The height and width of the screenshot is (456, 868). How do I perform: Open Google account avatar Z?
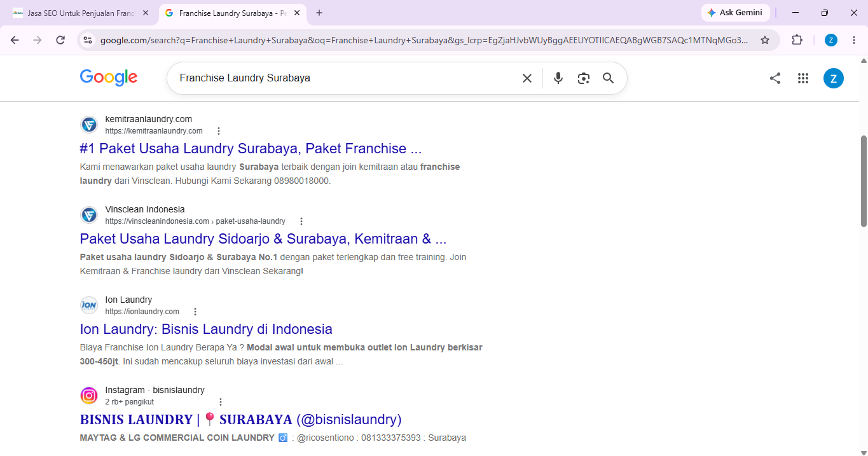pyautogui.click(x=833, y=78)
